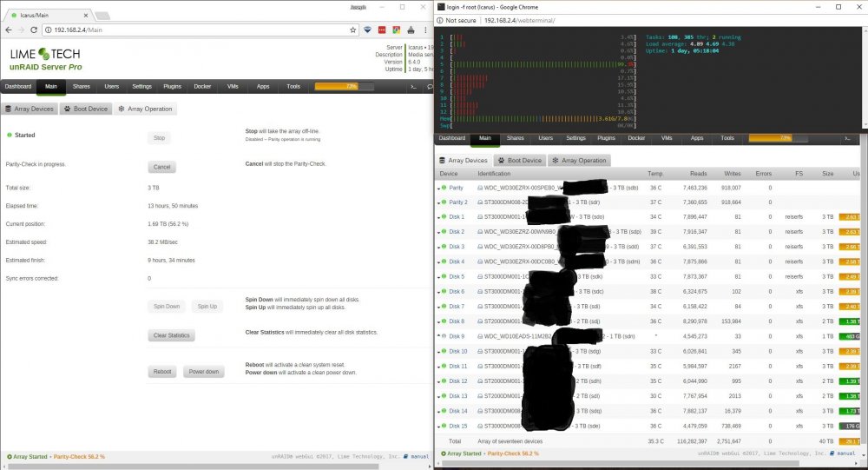This screenshot has height=470, width=868.
Task: Click the Reboot button
Action: click(x=162, y=372)
